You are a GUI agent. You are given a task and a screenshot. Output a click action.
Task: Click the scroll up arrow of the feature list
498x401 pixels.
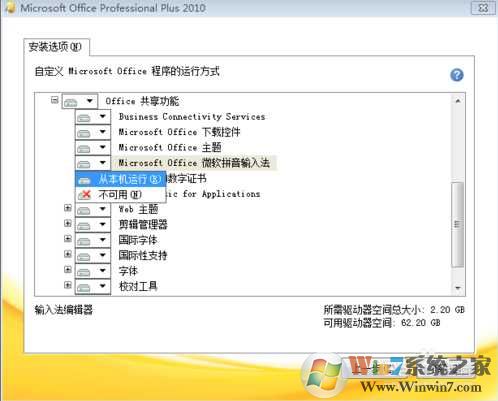click(x=458, y=101)
